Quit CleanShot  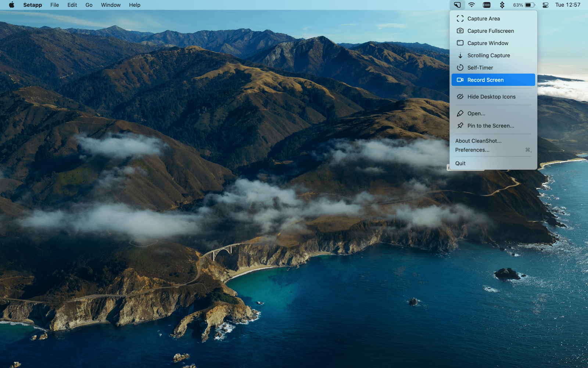click(460, 163)
